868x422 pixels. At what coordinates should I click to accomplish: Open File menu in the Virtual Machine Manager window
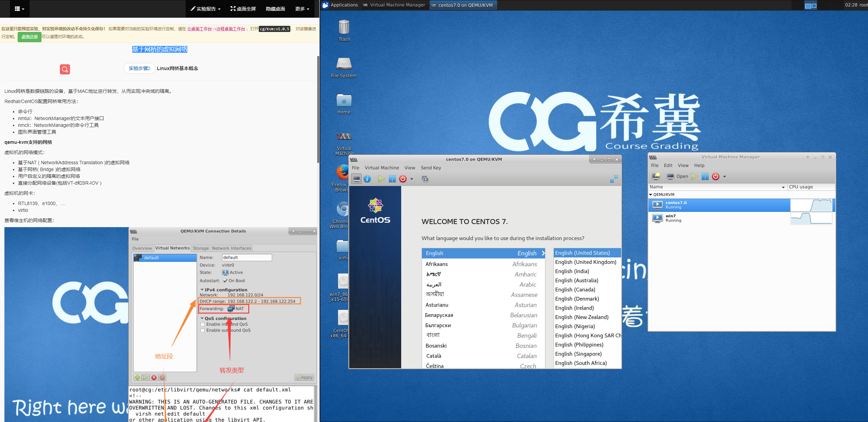point(654,166)
